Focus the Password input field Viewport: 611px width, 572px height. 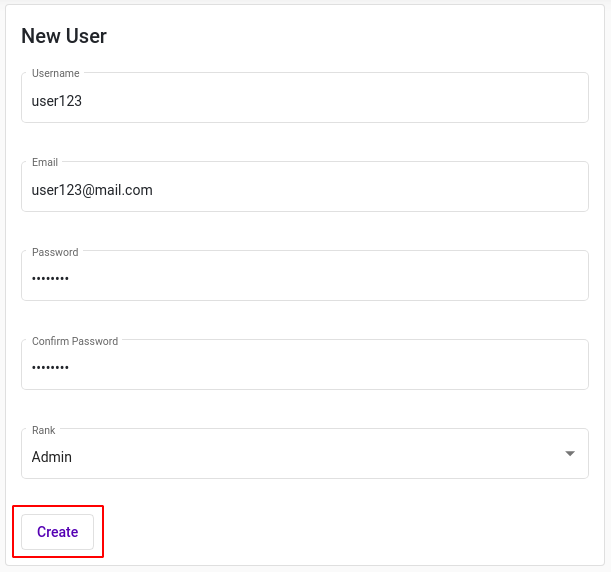coord(305,275)
